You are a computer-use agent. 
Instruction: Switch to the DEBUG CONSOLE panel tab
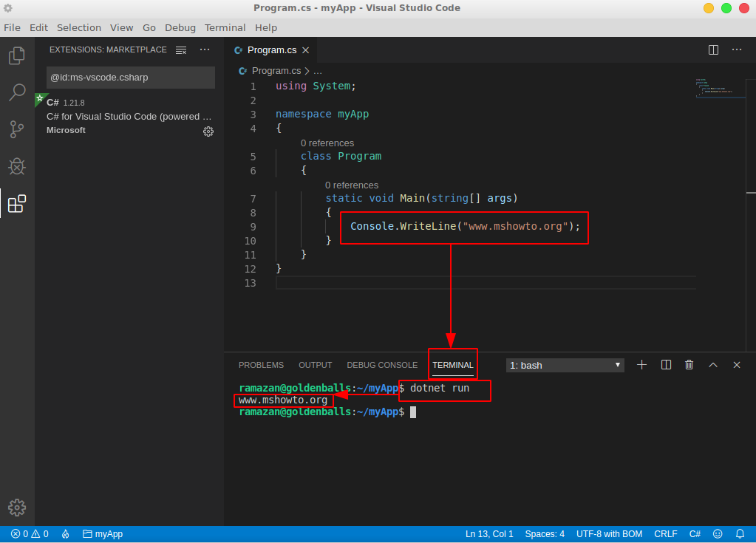[382, 365]
